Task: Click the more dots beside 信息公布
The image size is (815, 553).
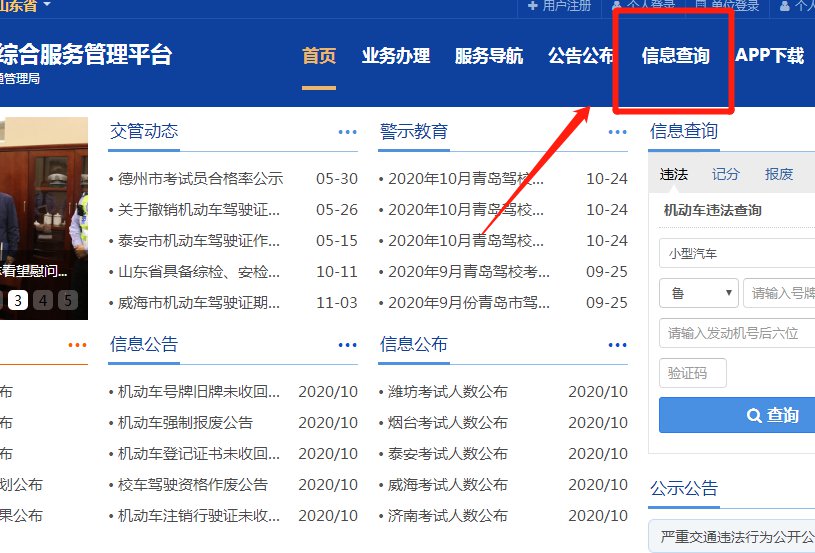Action: (617, 345)
